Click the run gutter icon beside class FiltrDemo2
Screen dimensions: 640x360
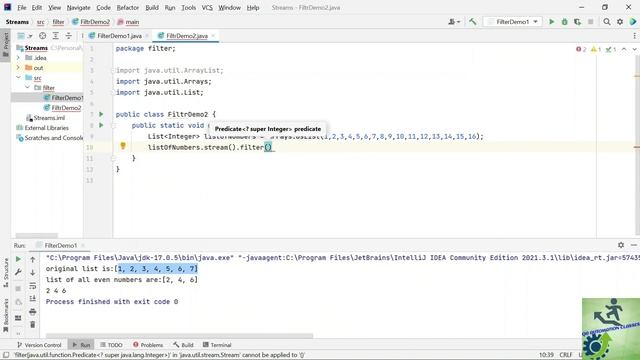tap(101, 114)
